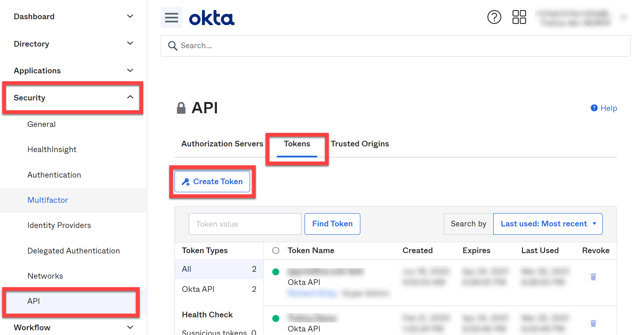
Task: Click the Find Token button
Action: click(x=332, y=224)
